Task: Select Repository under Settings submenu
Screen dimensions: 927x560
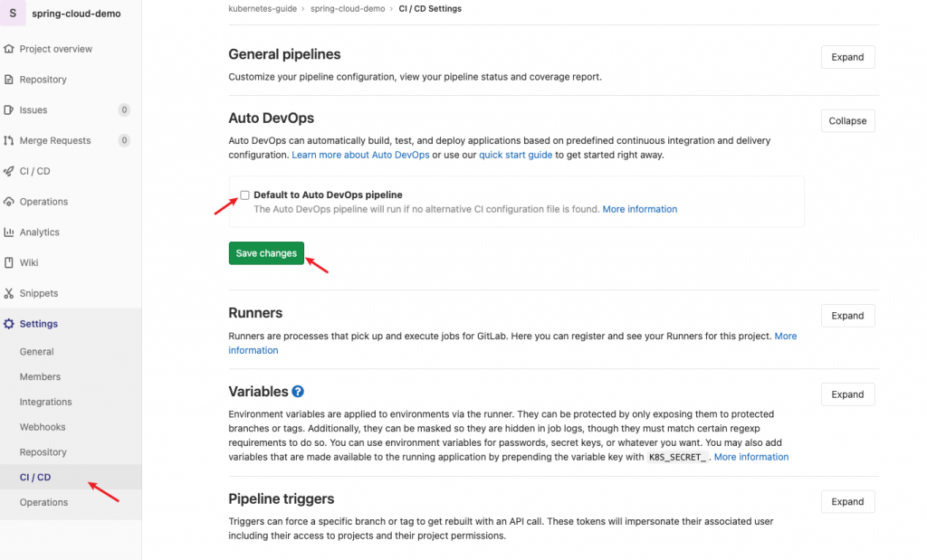Action: (43, 452)
